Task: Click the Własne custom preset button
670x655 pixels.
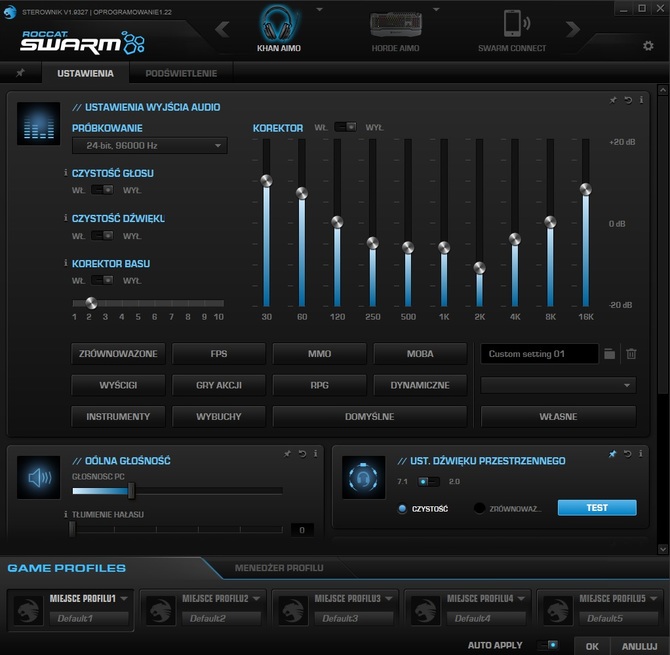Action: 558,417
